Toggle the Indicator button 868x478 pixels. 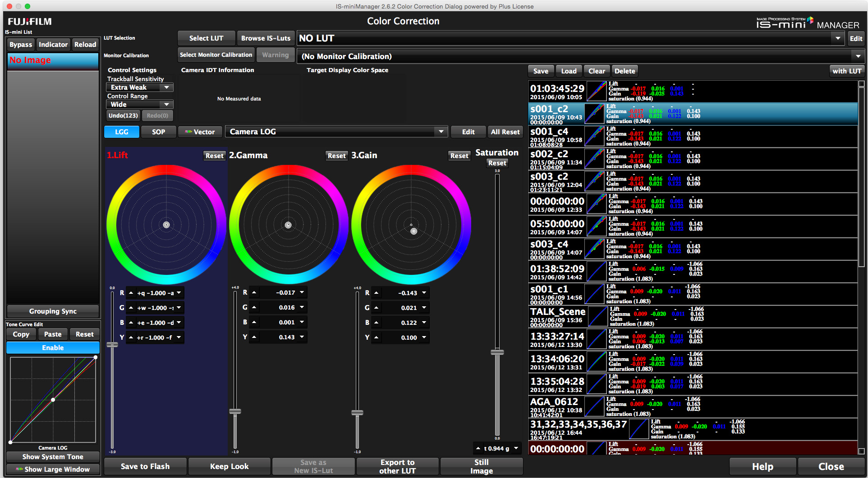tap(53, 45)
